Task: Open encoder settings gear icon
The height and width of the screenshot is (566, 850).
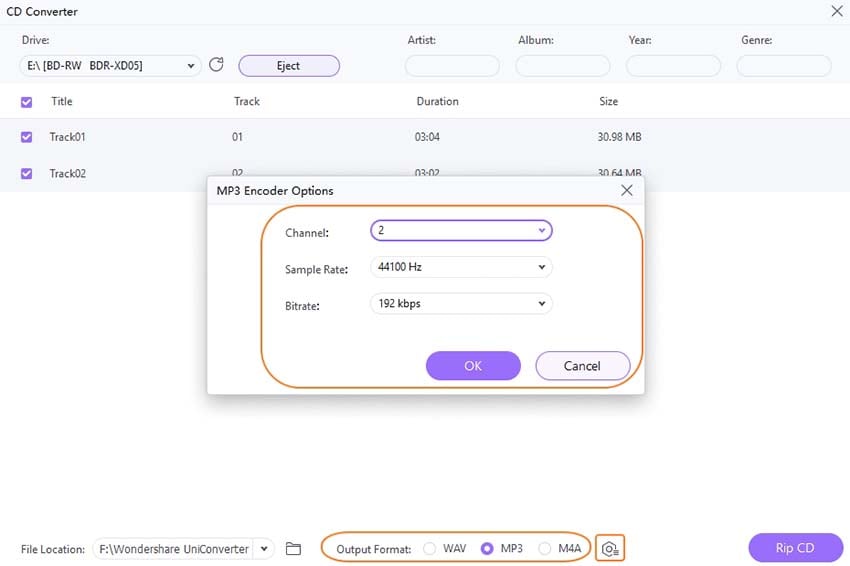Action: click(610, 549)
